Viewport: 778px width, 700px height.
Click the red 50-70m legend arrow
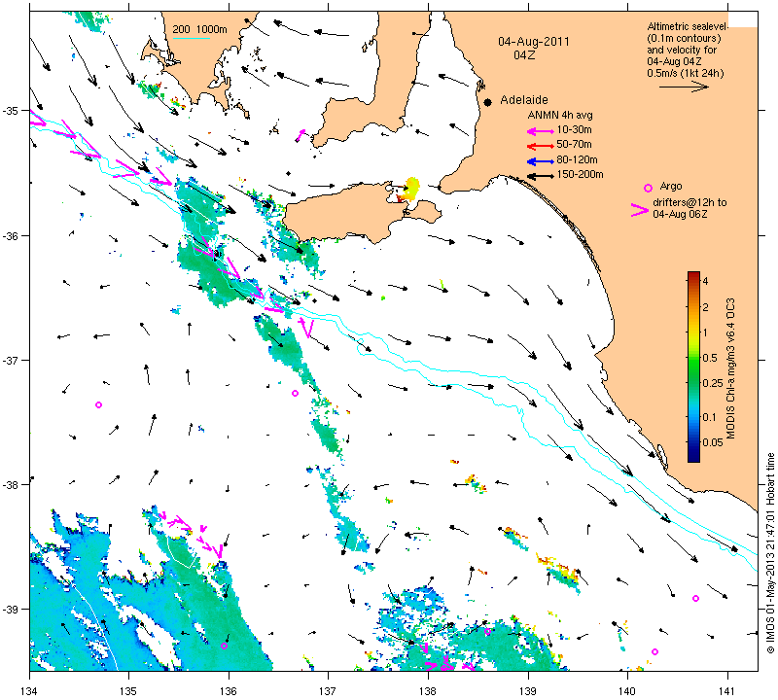tap(540, 146)
